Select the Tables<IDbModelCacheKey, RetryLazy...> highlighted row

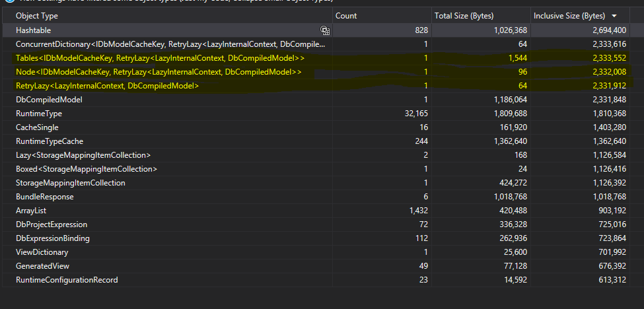[316, 58]
